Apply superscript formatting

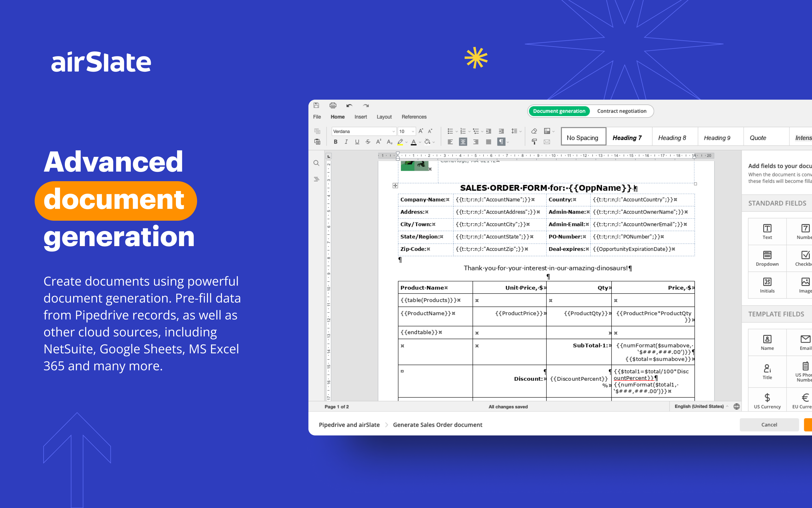(x=378, y=142)
